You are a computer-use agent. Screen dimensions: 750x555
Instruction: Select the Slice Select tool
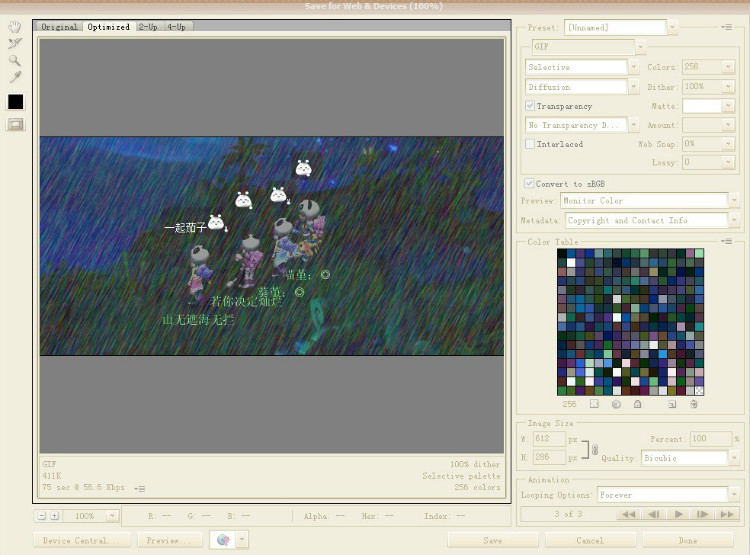[x=15, y=44]
